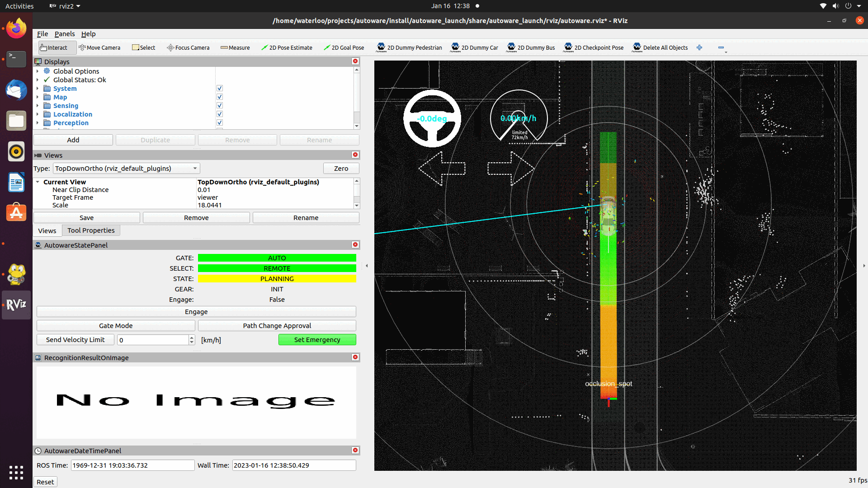Viewport: 868px width, 488px height.
Task: Disable the Perception display checkbox
Action: coord(219,122)
